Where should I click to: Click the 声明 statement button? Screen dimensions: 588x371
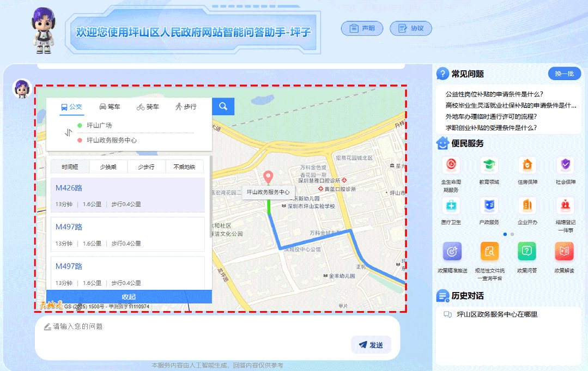[362, 28]
